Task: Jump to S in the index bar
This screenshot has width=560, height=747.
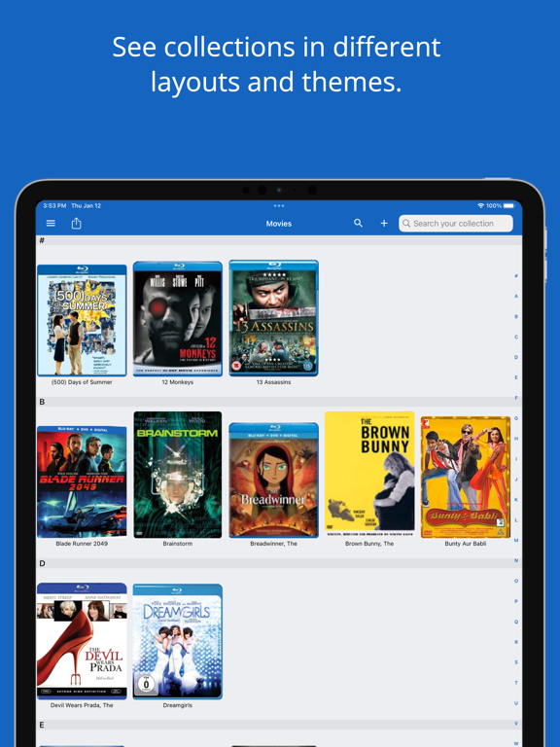Action: [516, 662]
